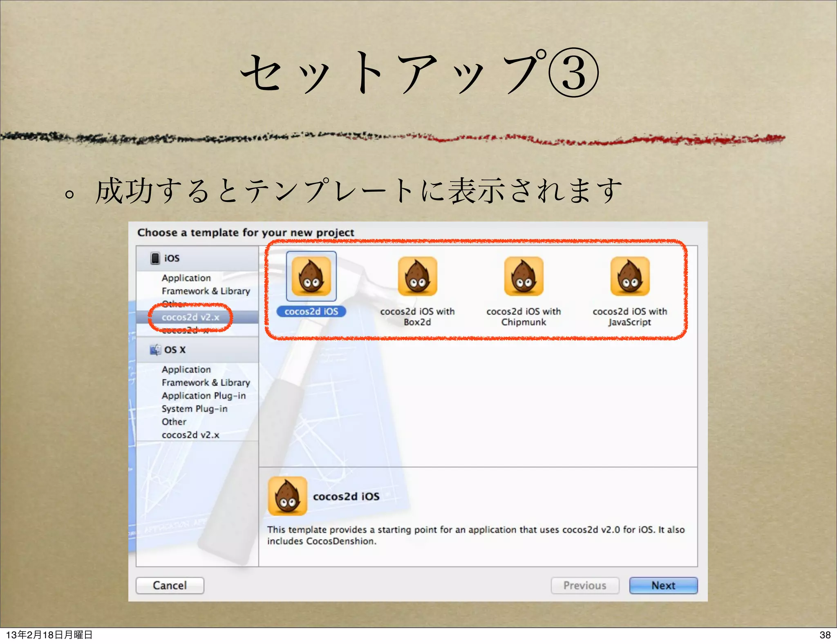Select the cocos2d iOS template icon
This screenshot has width=837, height=644.
pyautogui.click(x=311, y=276)
